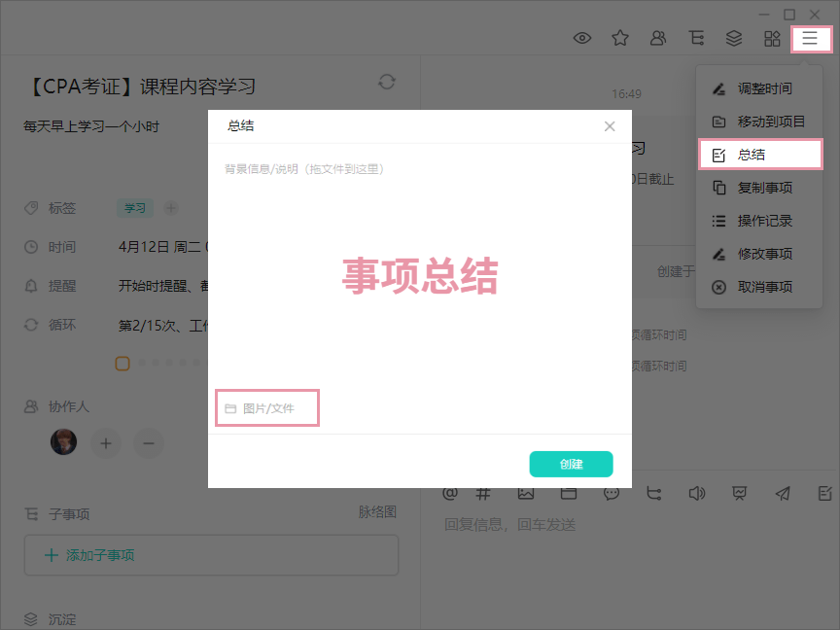840x630 pixels.
Task: Click the 标签 tag icon
Action: pos(31,208)
